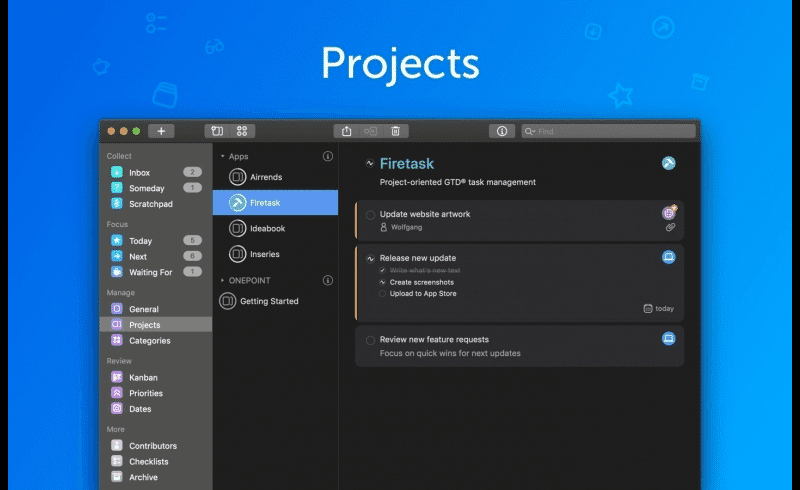The image size is (800, 490).
Task: Collapse the Apps project group
Action: (x=222, y=156)
